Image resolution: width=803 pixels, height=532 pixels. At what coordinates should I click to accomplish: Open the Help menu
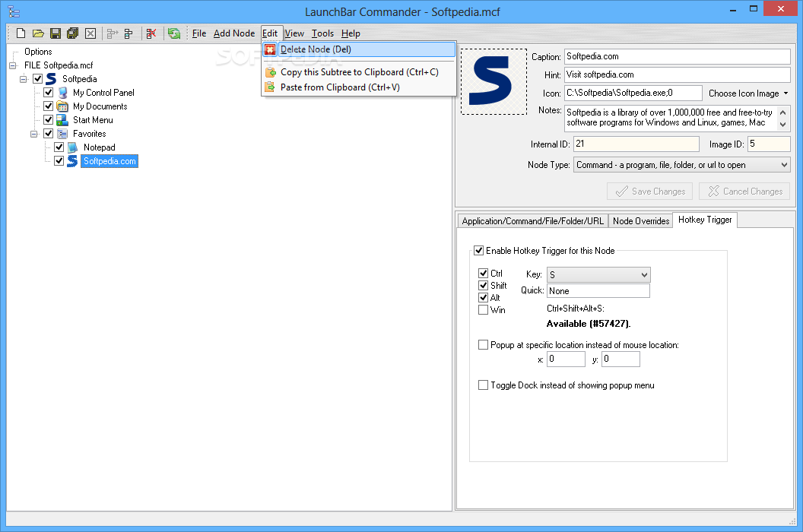[x=351, y=33]
